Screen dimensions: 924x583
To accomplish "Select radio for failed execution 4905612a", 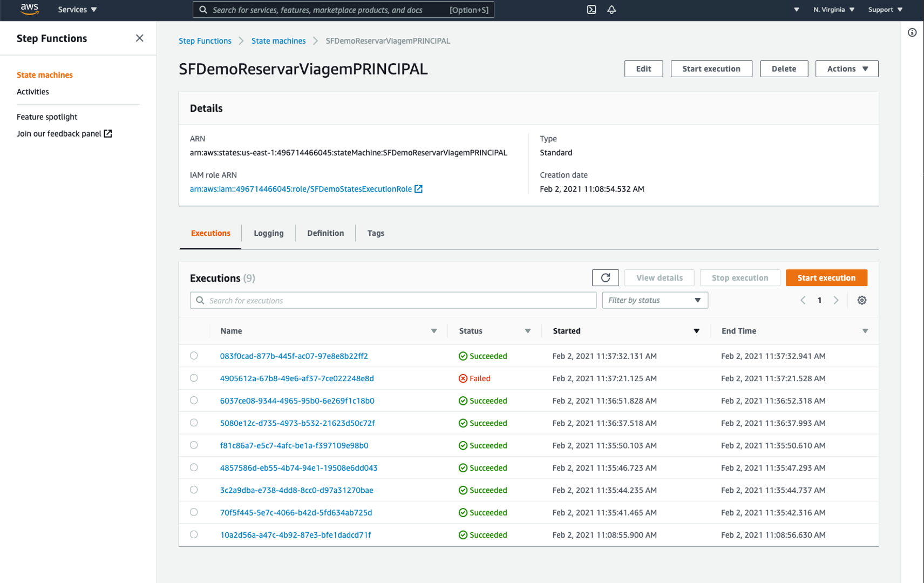I will (194, 378).
